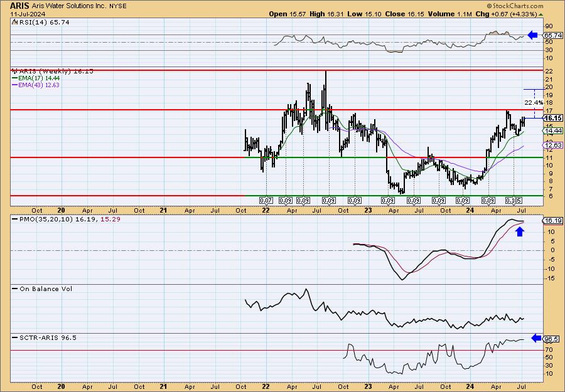Click the Open 15.57 value

coord(288,14)
